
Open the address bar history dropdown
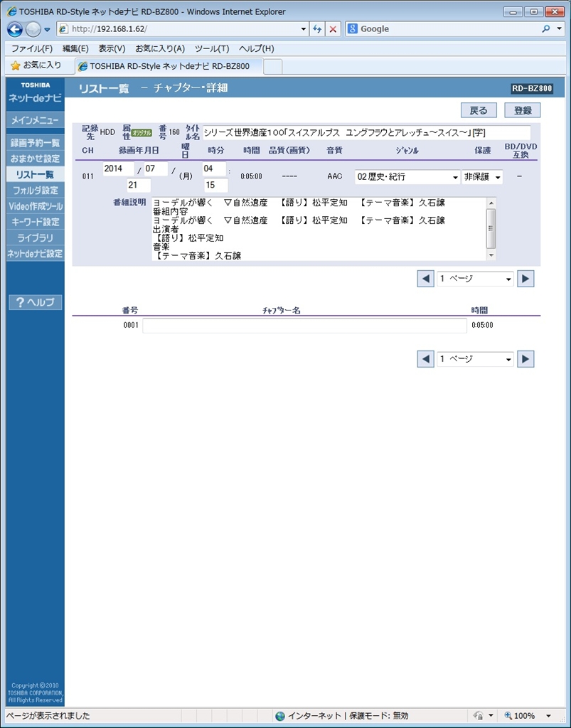pyautogui.click(x=304, y=28)
